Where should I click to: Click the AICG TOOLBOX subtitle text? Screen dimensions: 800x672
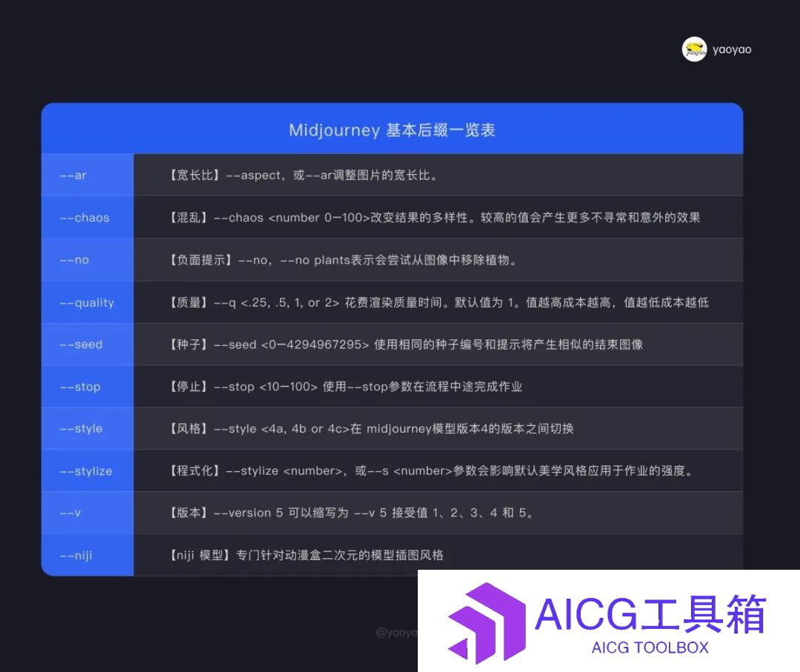pos(650,648)
